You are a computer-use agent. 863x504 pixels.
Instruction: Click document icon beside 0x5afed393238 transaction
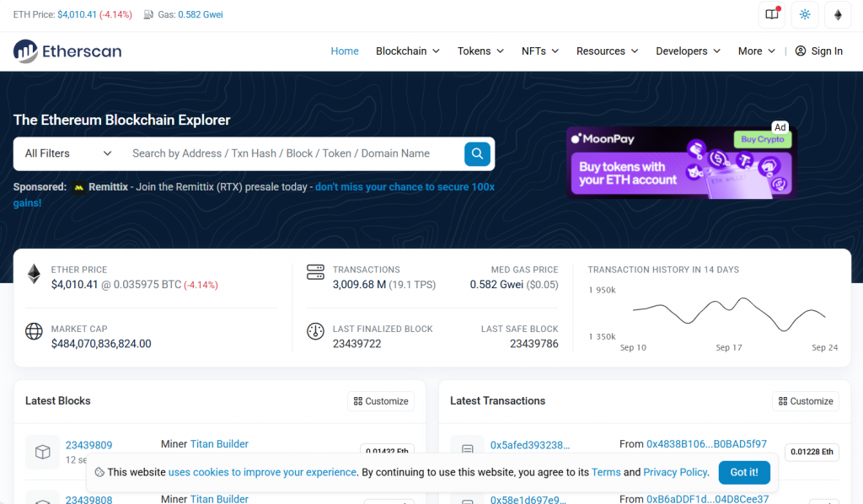(x=467, y=450)
